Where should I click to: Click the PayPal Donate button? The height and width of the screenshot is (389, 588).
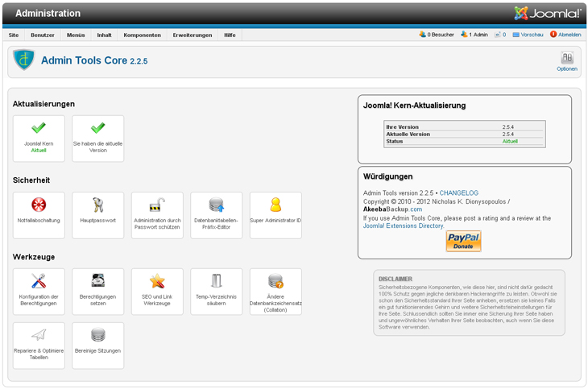click(x=463, y=241)
